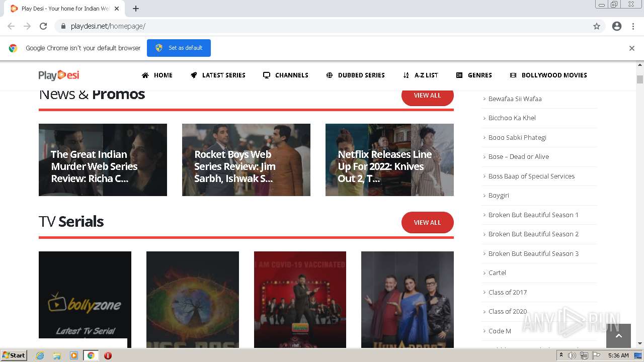Open The Great Indian Murder review card
Viewport: 644px width, 362px height.
103,160
